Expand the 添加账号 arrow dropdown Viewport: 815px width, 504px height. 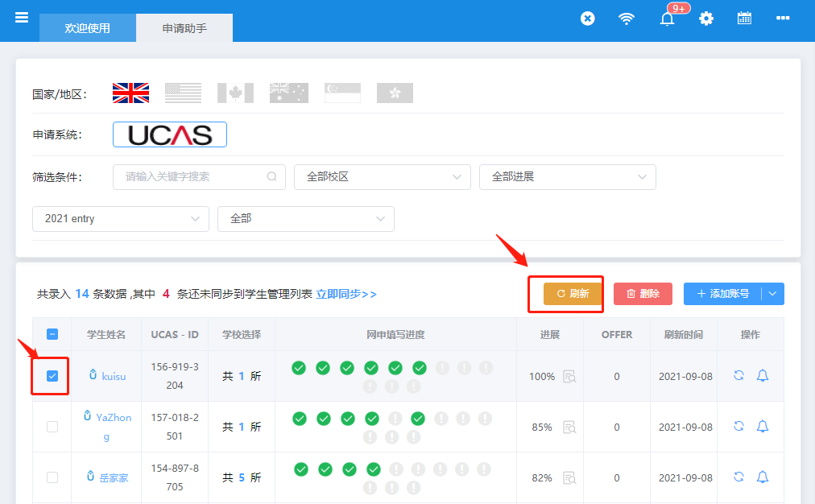[x=772, y=294]
